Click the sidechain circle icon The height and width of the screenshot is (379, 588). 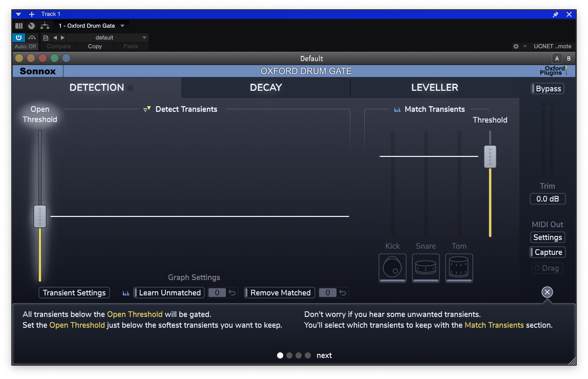(x=32, y=26)
